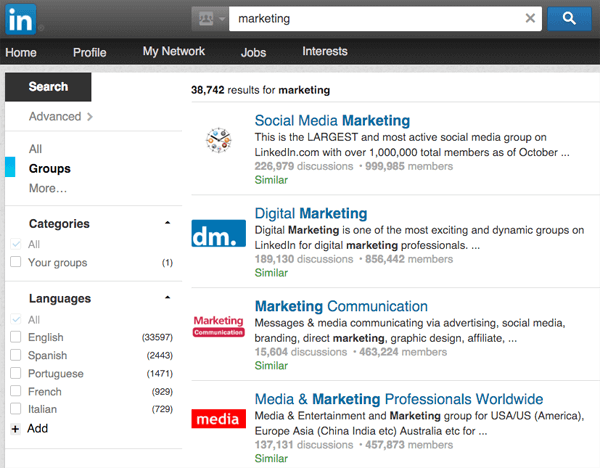Click the dm. Digital Marketing logo
Image resolution: width=600 pixels, height=468 pixels.
tap(218, 233)
